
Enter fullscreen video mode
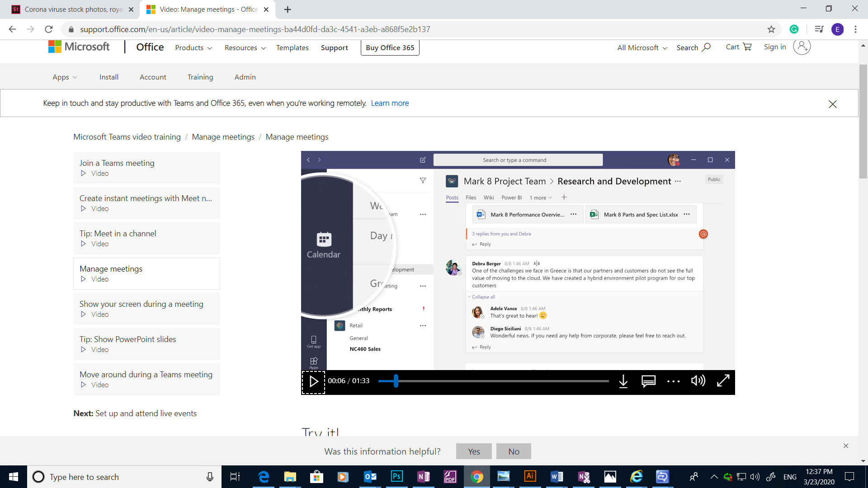(723, 381)
